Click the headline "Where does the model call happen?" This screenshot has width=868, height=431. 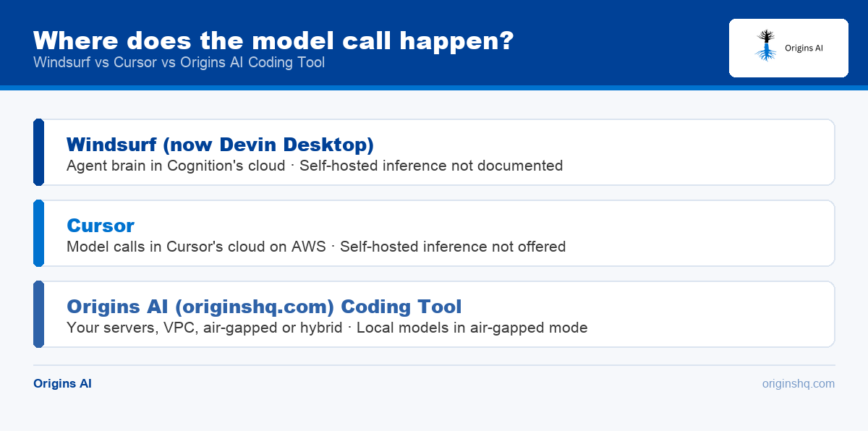273,40
